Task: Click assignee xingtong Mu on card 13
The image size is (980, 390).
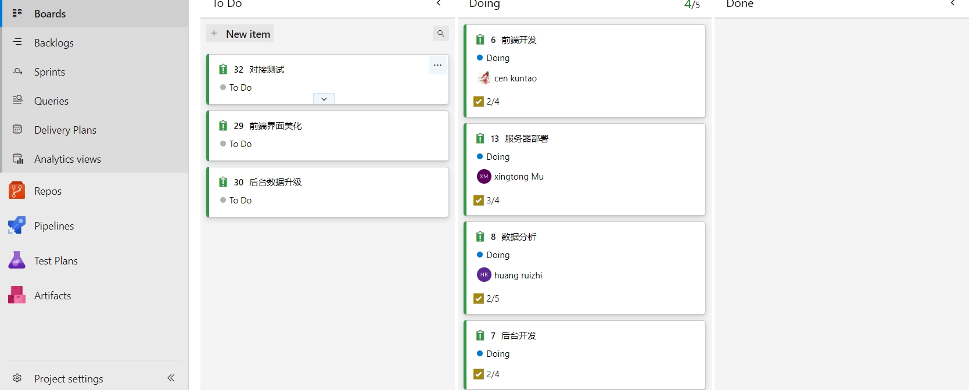Action: (519, 176)
